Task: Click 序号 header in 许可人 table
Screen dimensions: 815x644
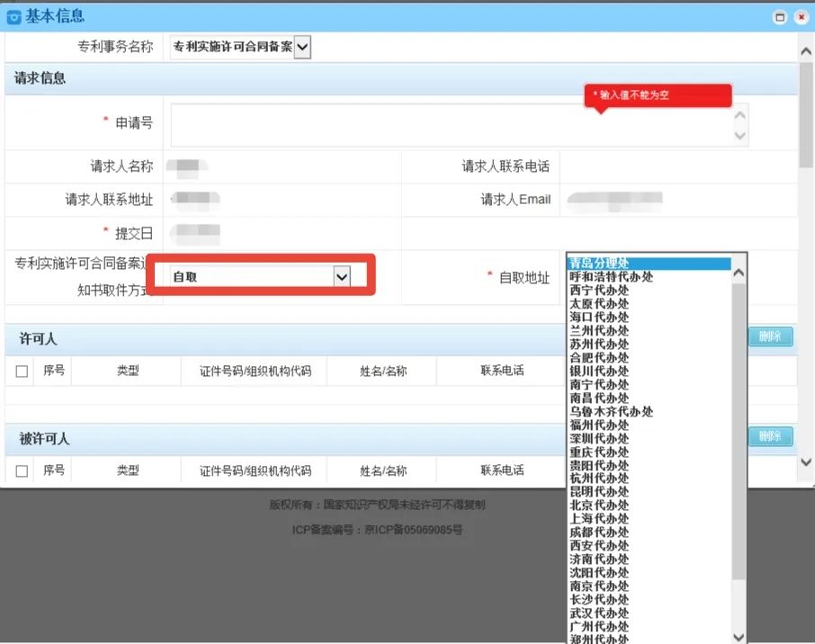Action: coord(54,370)
